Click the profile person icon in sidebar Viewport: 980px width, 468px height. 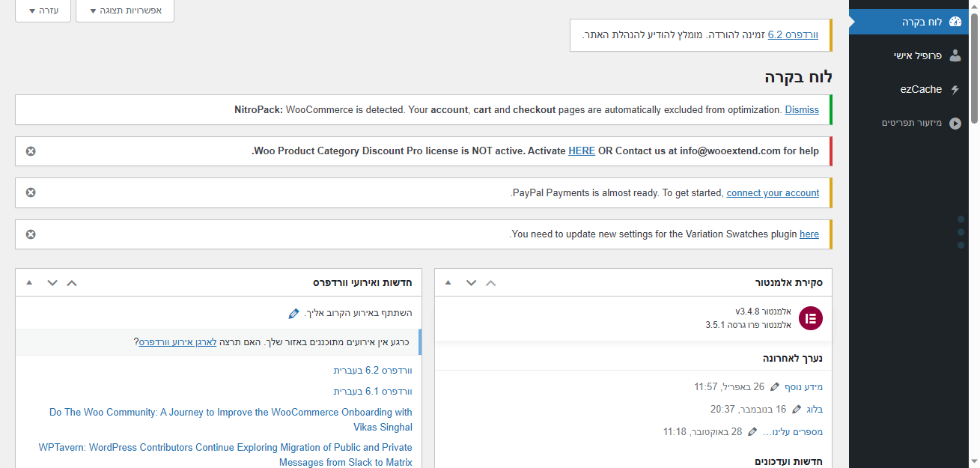[955, 55]
